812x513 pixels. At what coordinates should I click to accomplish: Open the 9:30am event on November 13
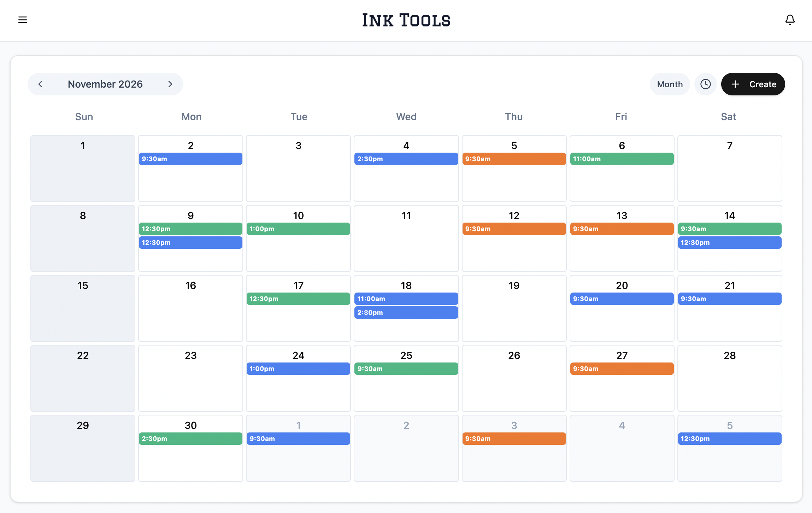[622, 229]
